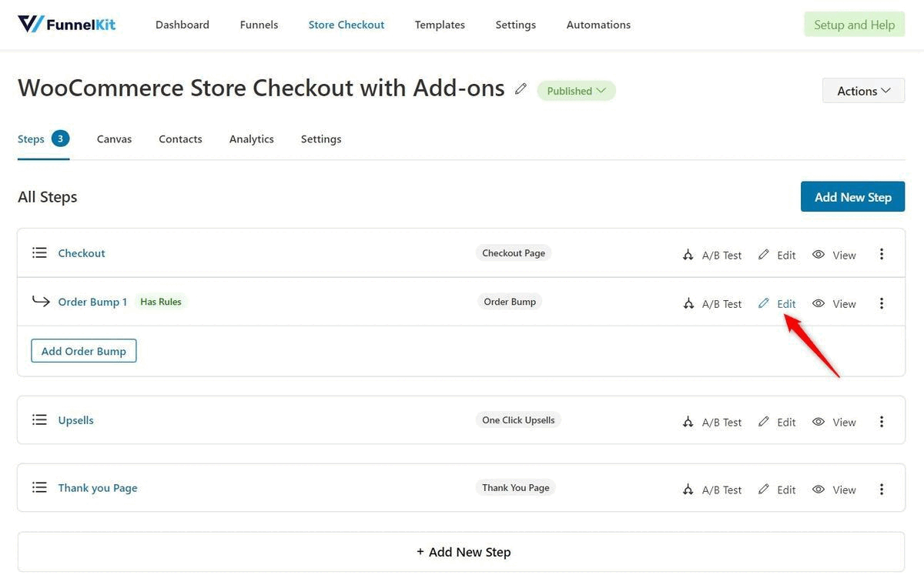The image size is (924, 585).
Task: Click the One Click Upsells badge
Action: point(518,420)
